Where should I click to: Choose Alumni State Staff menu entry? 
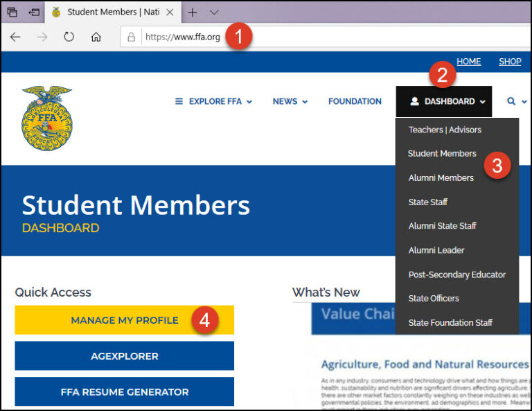(x=443, y=226)
